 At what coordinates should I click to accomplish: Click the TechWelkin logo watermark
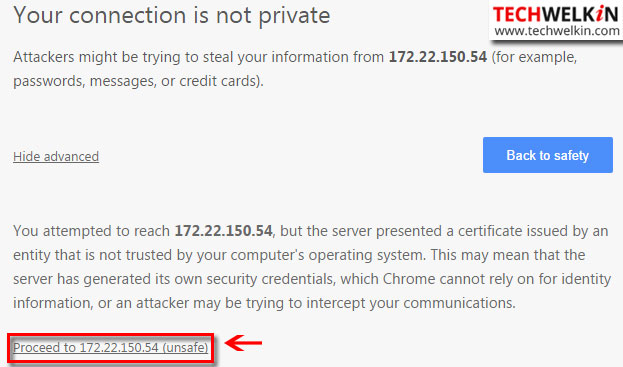pyautogui.click(x=556, y=20)
